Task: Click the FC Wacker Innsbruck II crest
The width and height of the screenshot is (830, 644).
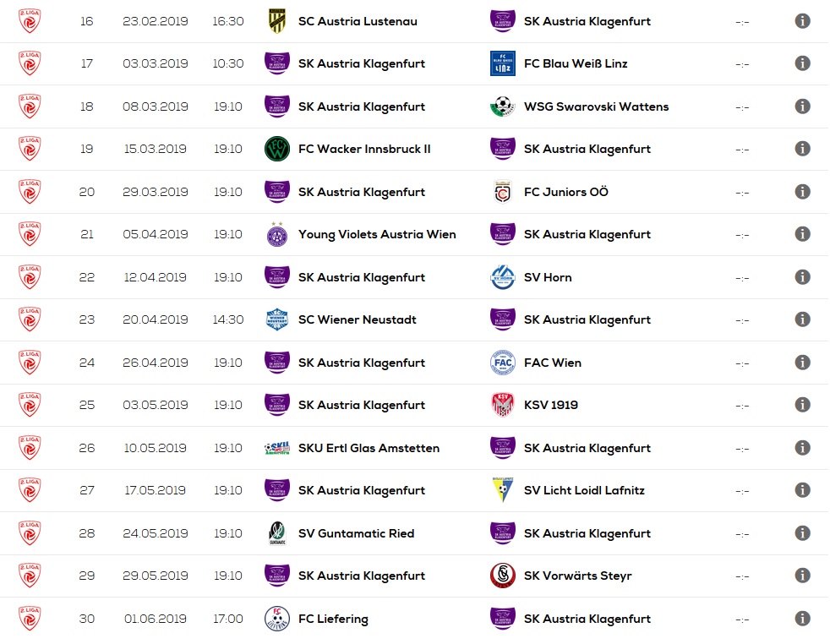Action: (x=277, y=149)
